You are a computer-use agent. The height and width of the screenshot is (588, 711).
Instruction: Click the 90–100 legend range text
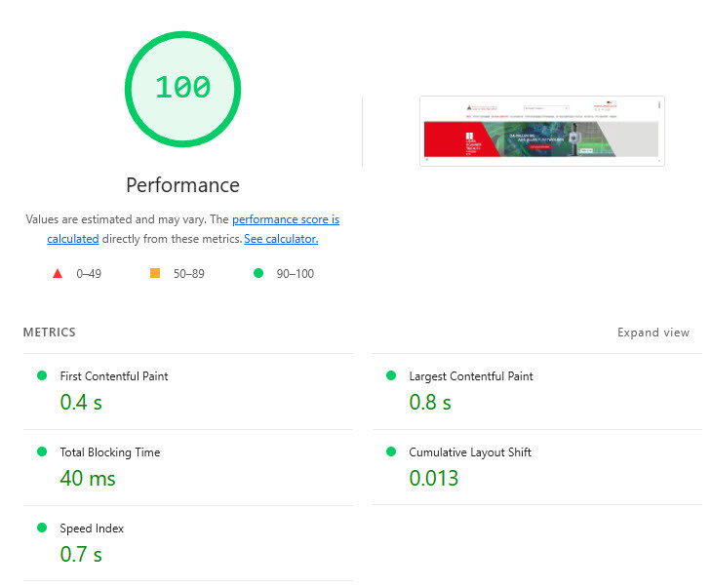click(x=296, y=274)
